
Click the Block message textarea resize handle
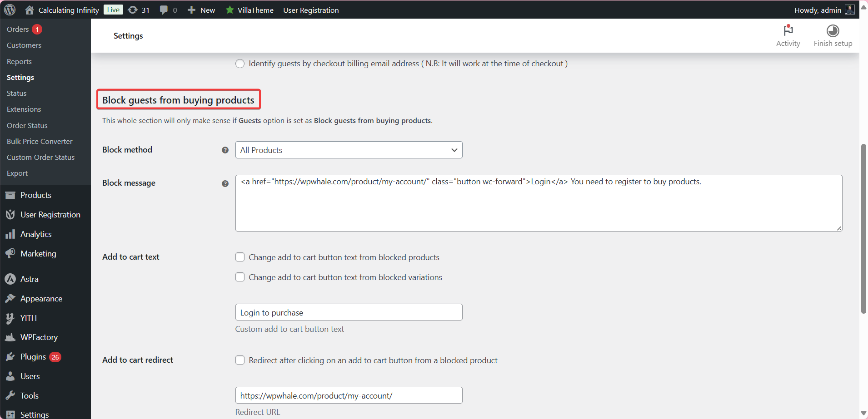point(839,228)
